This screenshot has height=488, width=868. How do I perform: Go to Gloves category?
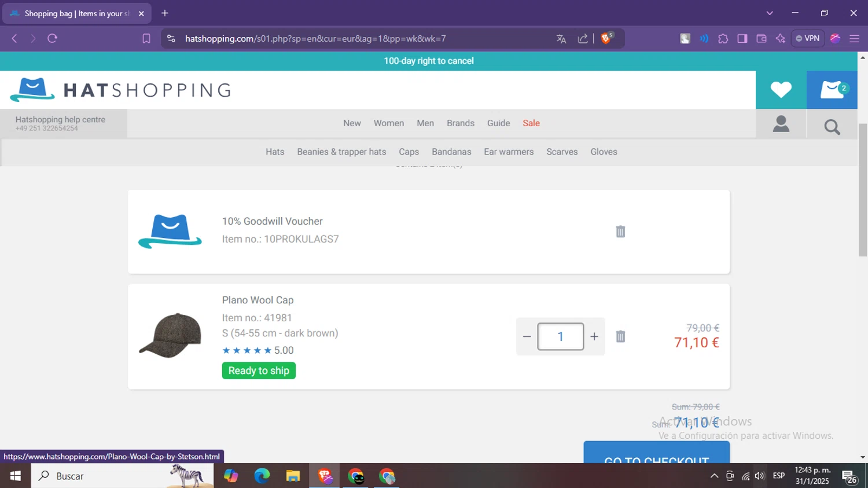[x=604, y=152]
